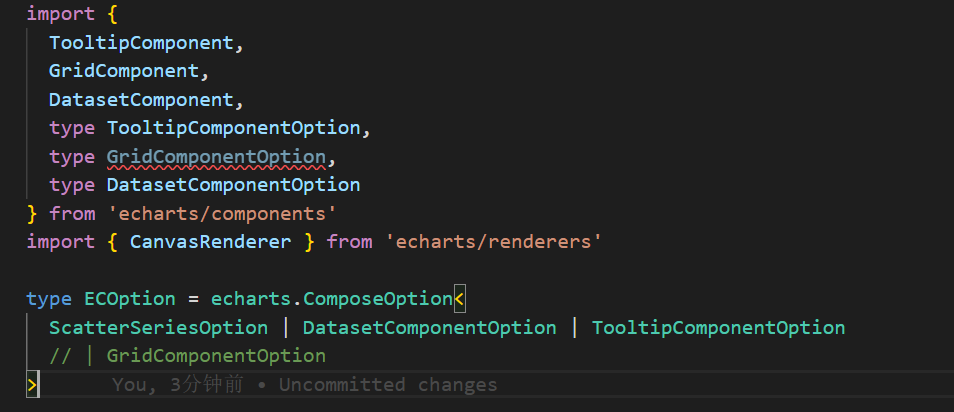Screen dimensions: 954x412
Task: Click the ScatterSeriesOption type
Action: click(x=158, y=327)
